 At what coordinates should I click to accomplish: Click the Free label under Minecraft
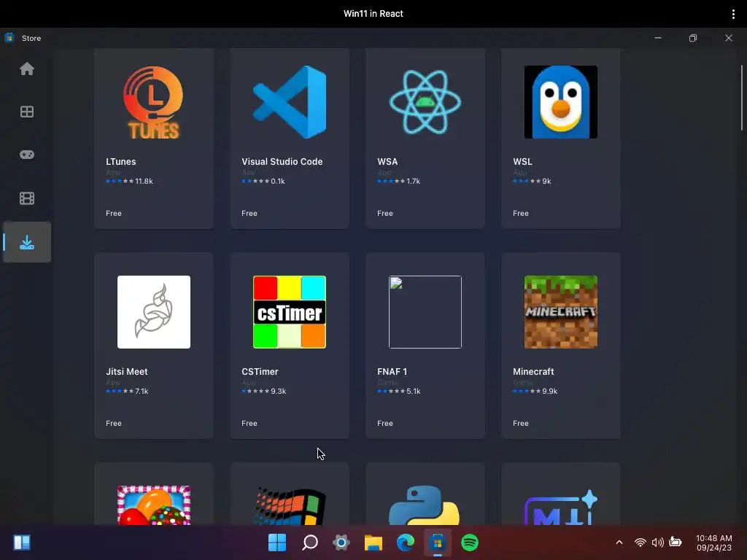coord(521,424)
